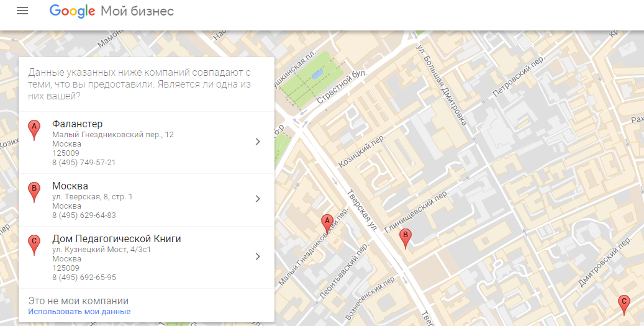Click the Google logo
The width and height of the screenshot is (644, 326).
72,11
